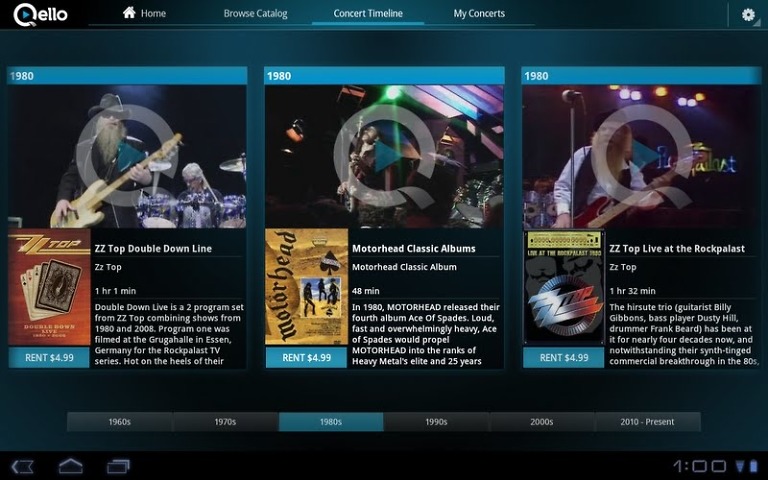Open the Double Down Live playing cards cover

point(48,287)
